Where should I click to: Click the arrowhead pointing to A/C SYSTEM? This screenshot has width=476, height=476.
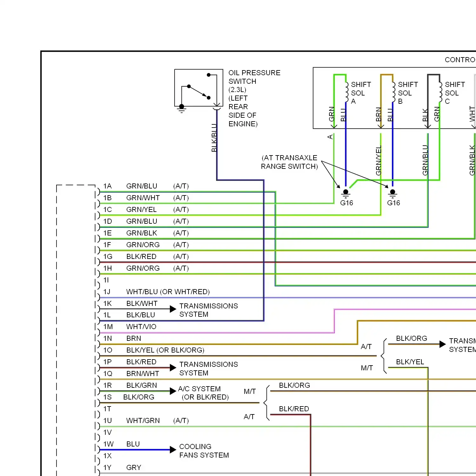point(173,391)
